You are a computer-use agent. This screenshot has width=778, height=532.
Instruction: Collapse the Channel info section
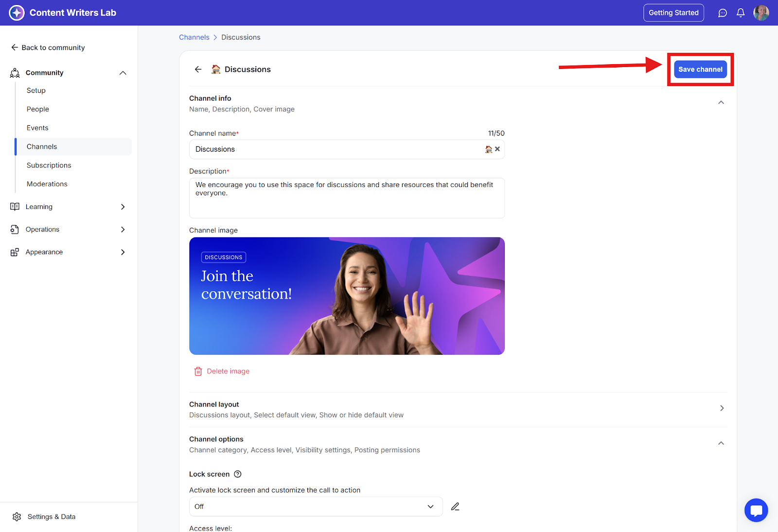[x=721, y=103]
